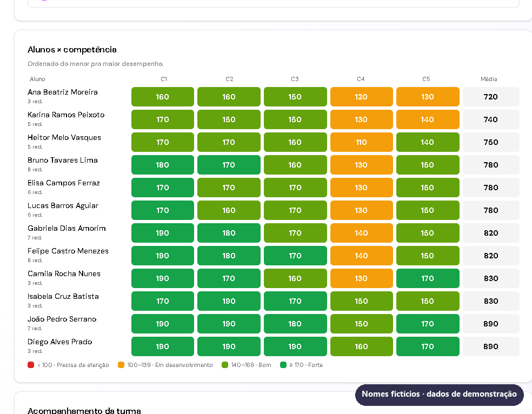Click the Aluno column header
The width and height of the screenshot is (532, 414).
tap(37, 79)
